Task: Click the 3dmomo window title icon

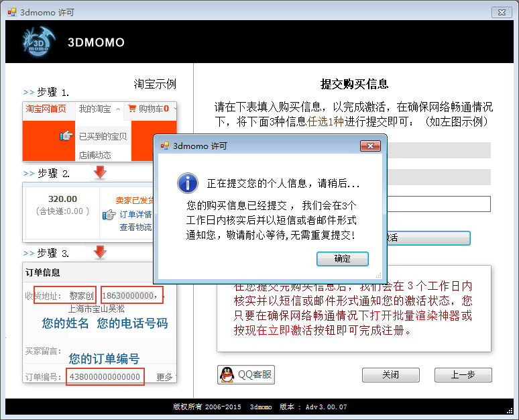Action: click(x=12, y=12)
